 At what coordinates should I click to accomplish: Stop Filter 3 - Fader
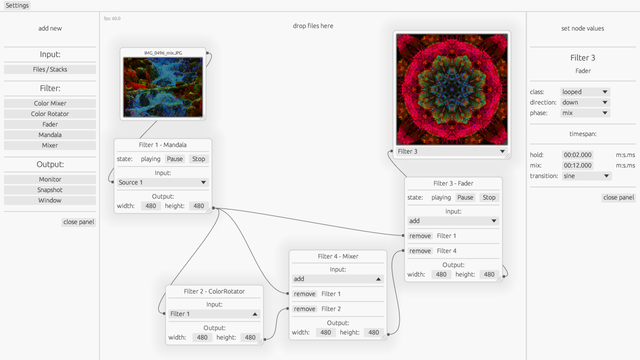(x=489, y=198)
